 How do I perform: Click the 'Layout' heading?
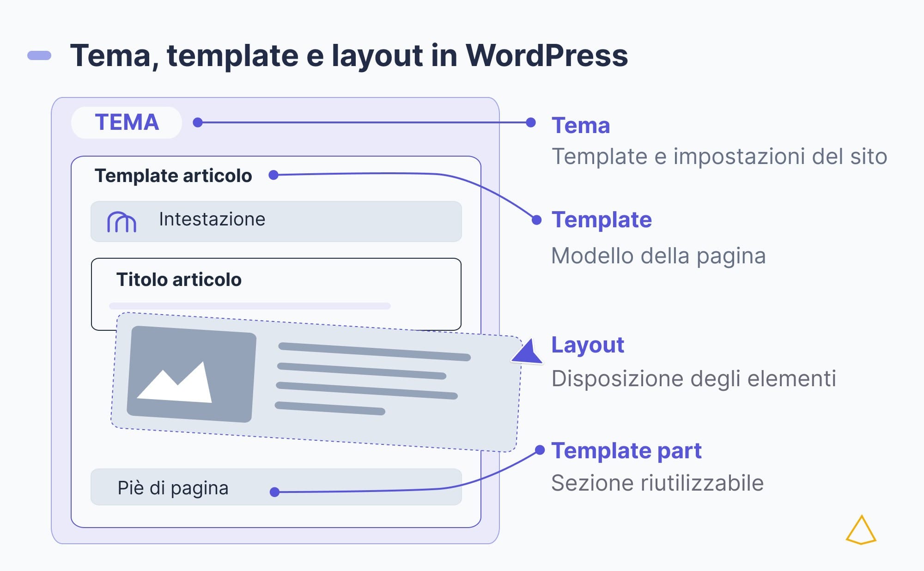588,345
